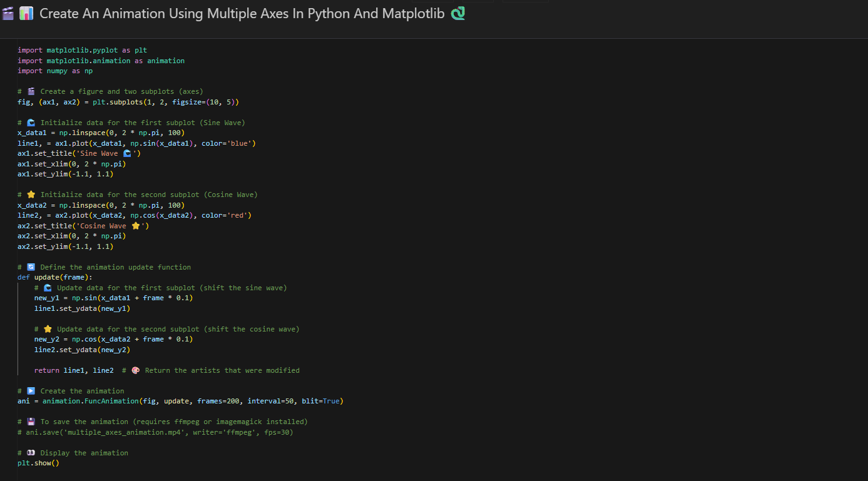Click the green swirl icon after 'Matplotlib' in title
Viewport: 868px width, 481px height.
(458, 13)
